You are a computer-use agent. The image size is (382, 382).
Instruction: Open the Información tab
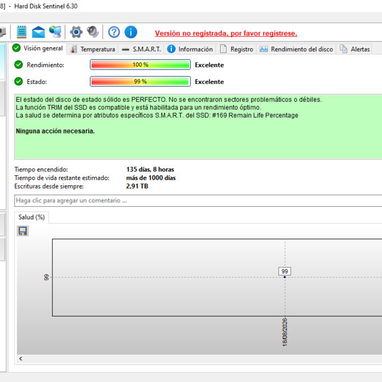(190, 49)
